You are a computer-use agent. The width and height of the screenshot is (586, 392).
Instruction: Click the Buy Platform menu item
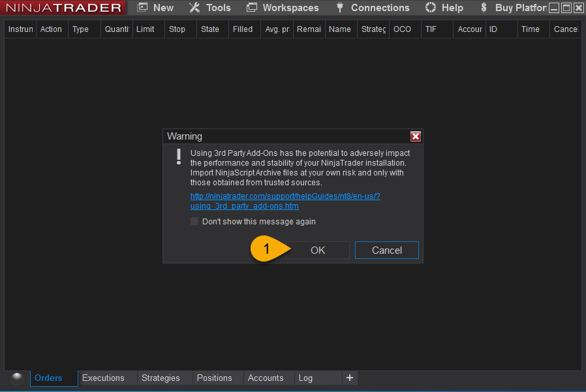tap(514, 7)
